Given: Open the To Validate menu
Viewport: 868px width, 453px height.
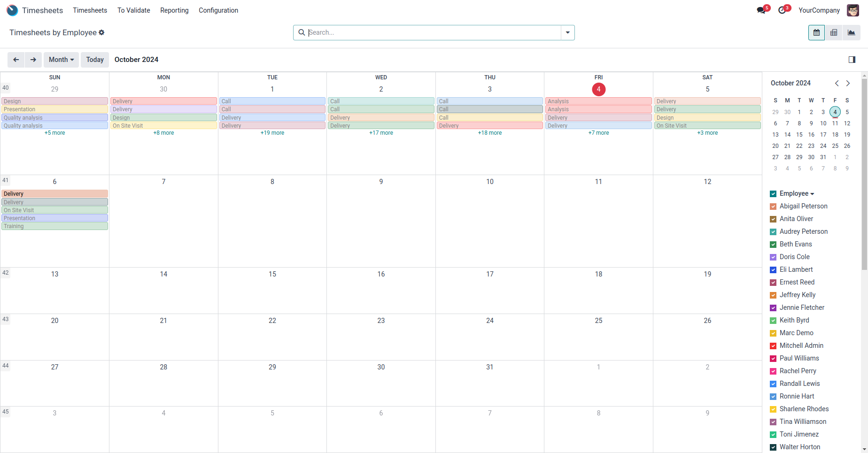Looking at the screenshot, I should pyautogui.click(x=134, y=10).
